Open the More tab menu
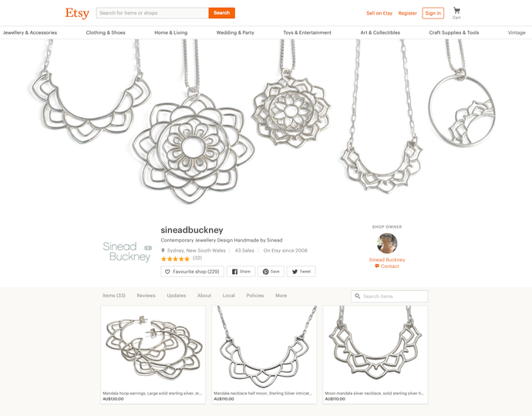Viewport: 532px width, 416px height. coord(281,296)
